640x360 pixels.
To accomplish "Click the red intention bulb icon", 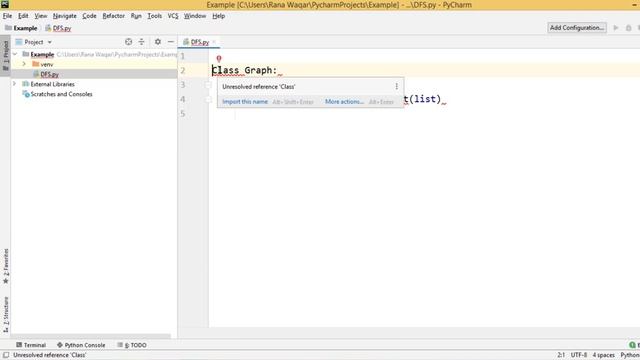I will [x=219, y=59].
